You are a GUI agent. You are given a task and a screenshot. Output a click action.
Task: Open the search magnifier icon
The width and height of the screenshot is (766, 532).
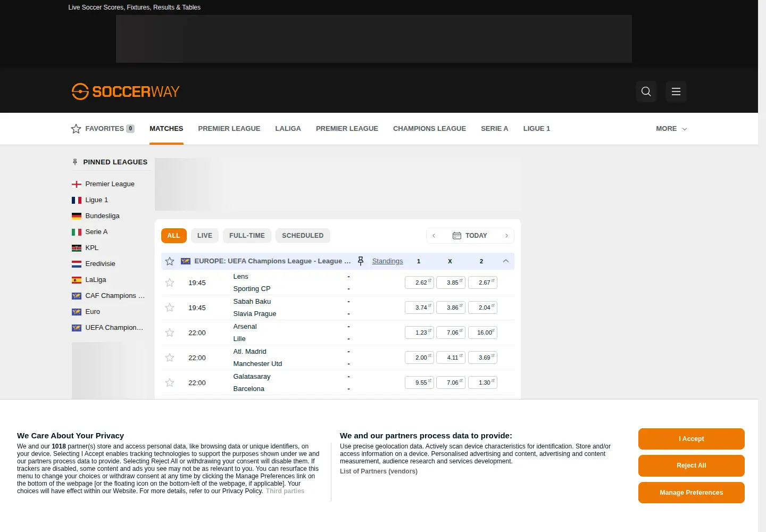[646, 92]
